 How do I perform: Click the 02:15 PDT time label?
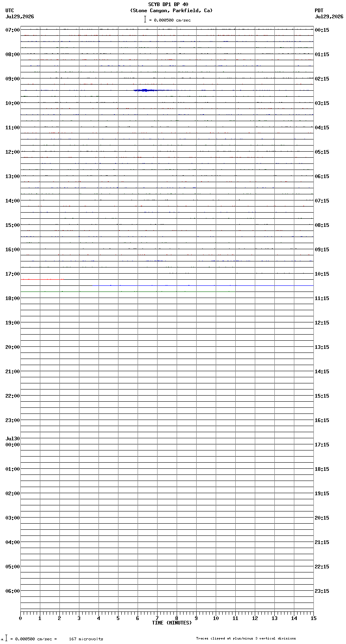point(322,79)
